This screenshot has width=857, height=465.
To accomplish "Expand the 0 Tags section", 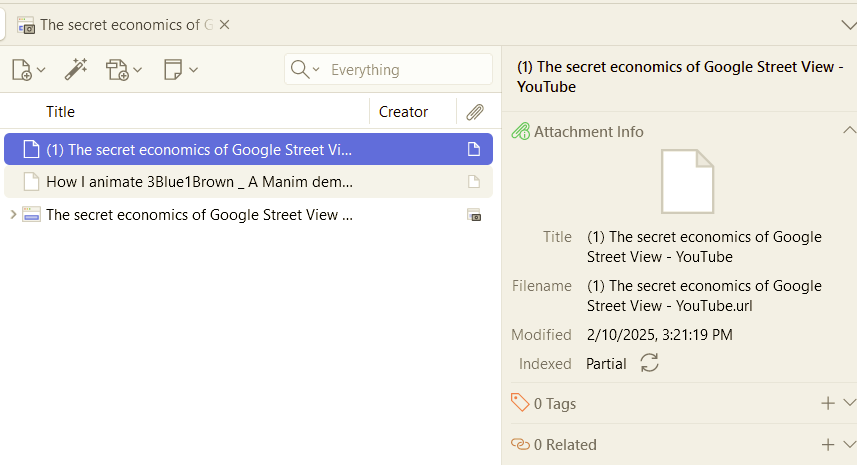I will (x=849, y=403).
